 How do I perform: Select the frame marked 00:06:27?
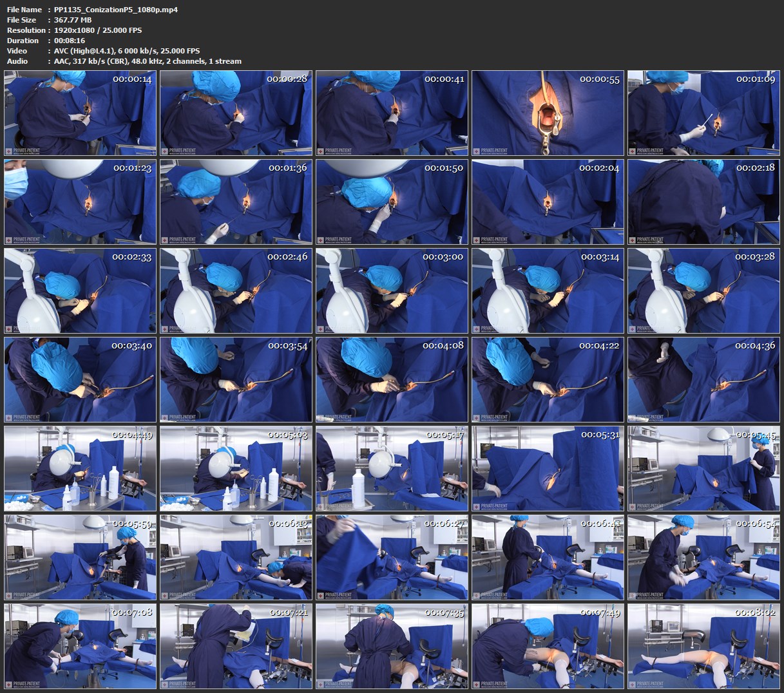pyautogui.click(x=392, y=557)
